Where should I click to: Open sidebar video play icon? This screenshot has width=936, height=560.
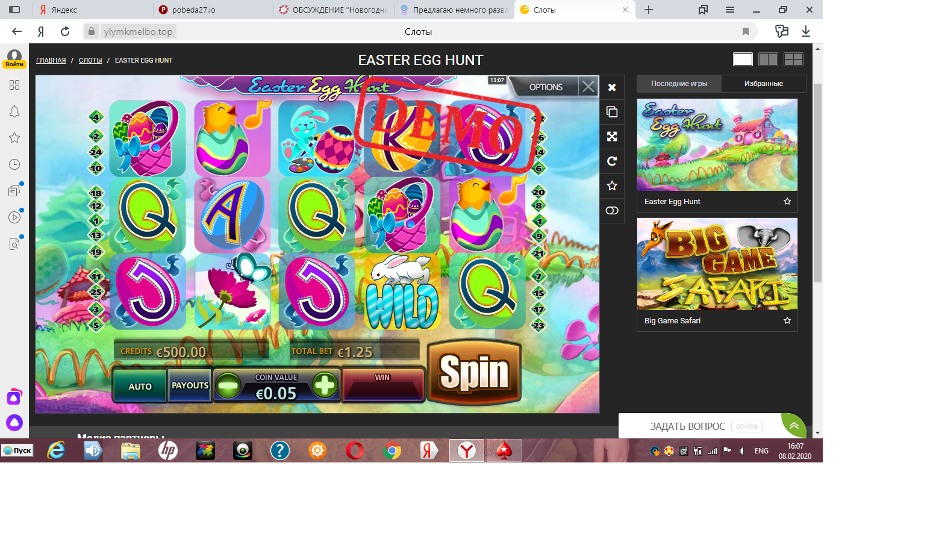tap(14, 217)
